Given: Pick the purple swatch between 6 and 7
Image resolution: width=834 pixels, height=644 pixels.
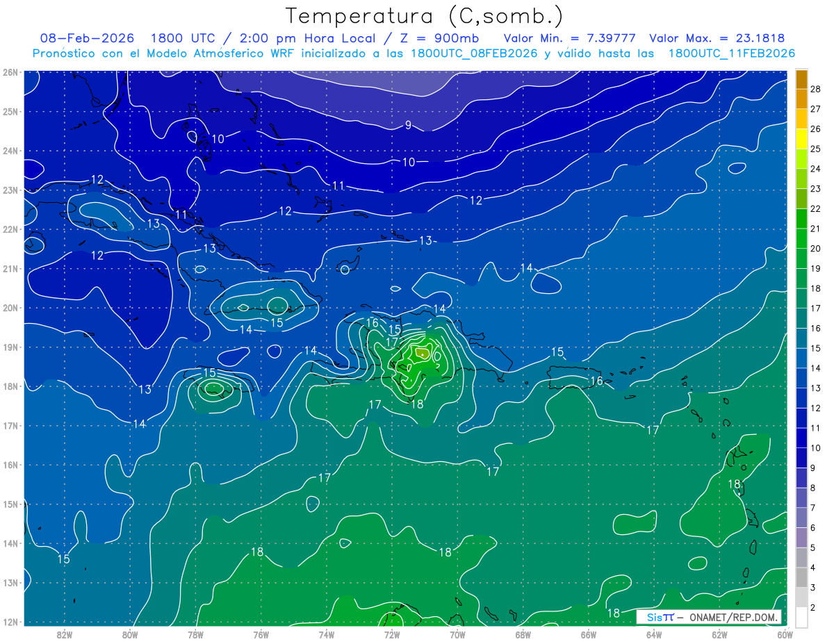Looking at the screenshot, I should 801,518.
